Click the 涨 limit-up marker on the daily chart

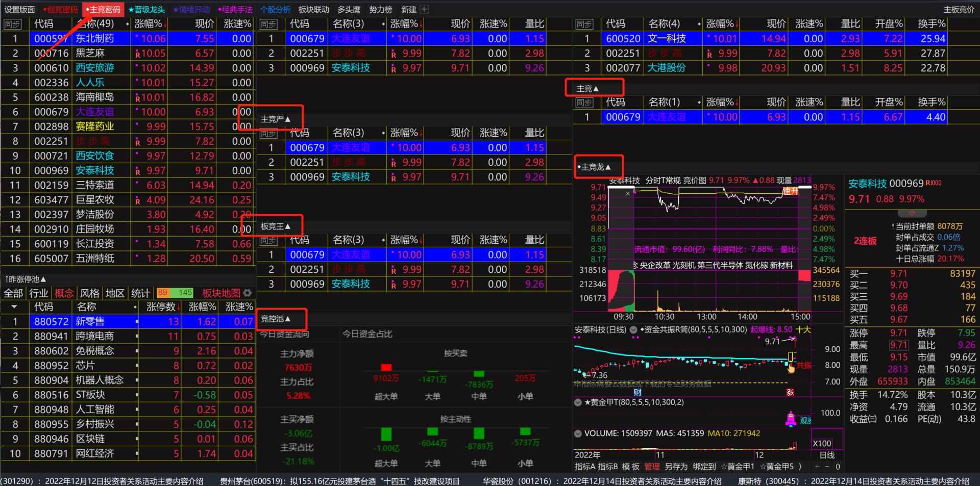[x=790, y=392]
